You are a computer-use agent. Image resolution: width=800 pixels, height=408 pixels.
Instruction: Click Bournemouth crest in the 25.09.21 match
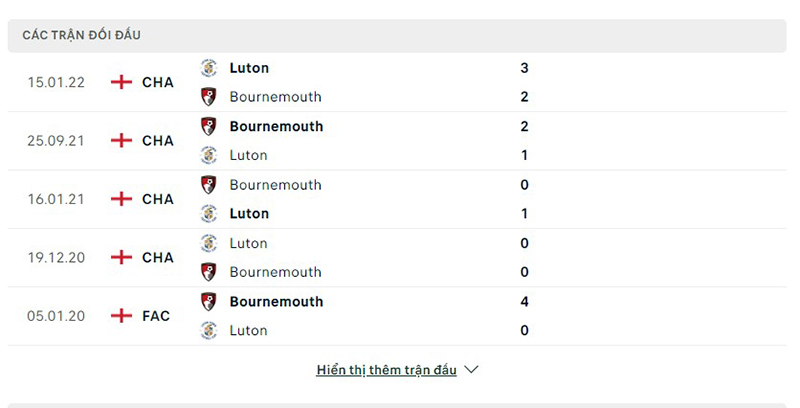coord(209,126)
